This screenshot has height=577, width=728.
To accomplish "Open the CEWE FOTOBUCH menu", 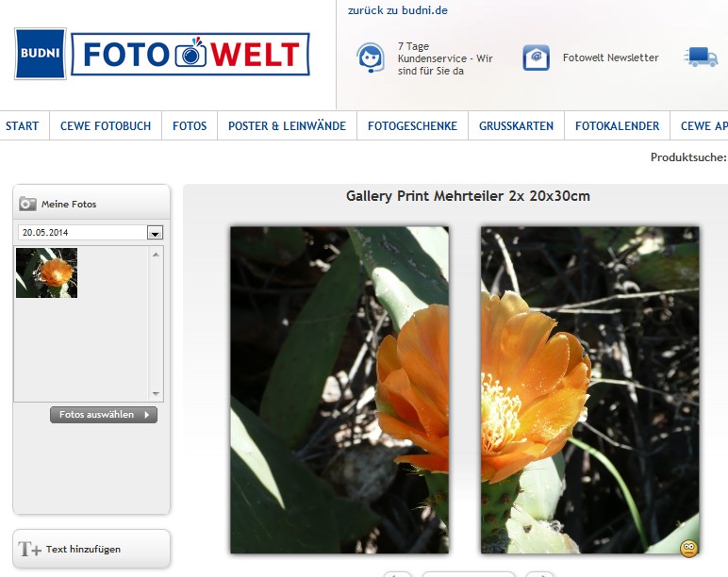I will click(106, 125).
